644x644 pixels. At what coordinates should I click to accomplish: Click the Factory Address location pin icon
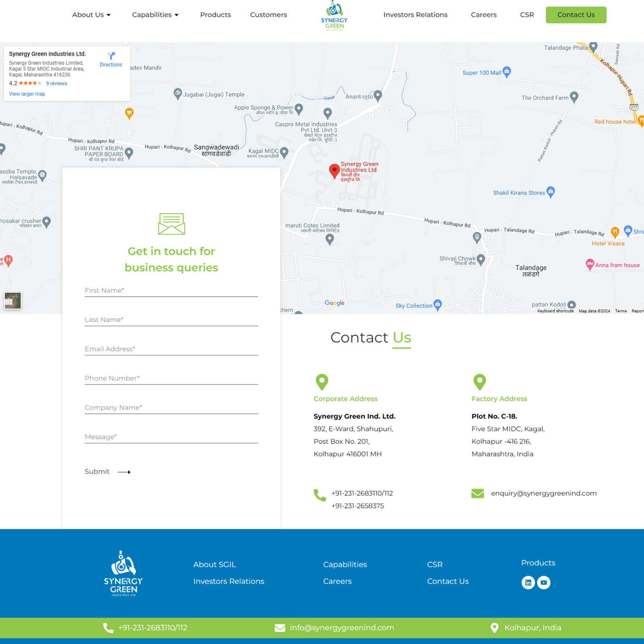point(480,382)
